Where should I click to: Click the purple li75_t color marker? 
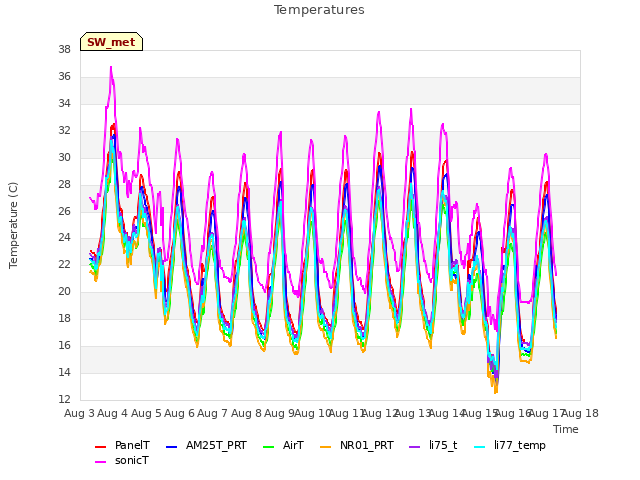point(414,447)
